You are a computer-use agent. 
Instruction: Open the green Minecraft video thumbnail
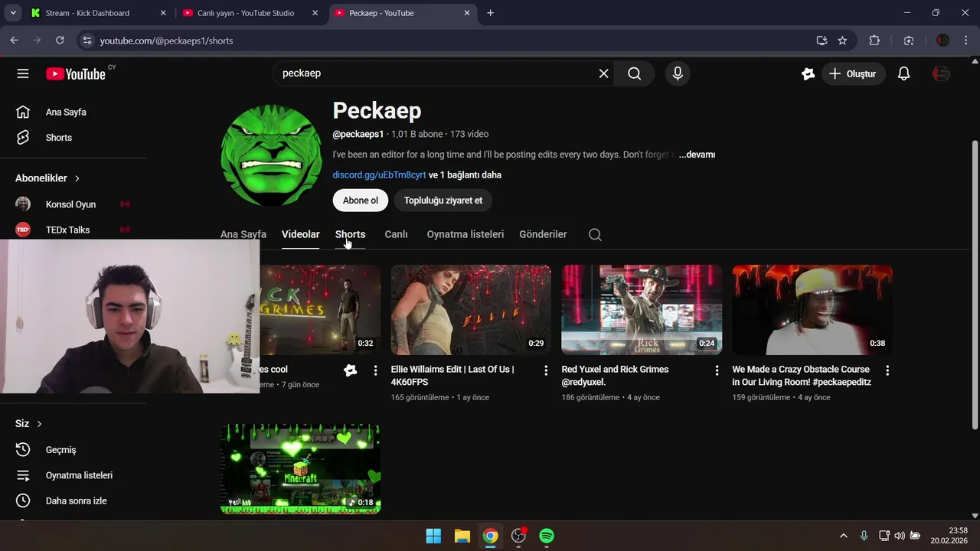[300, 468]
